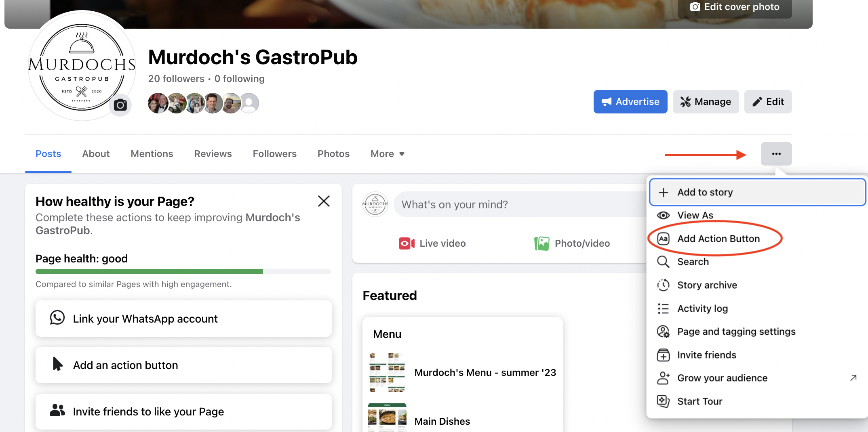Go to the Followers tab
The width and height of the screenshot is (868, 432).
[275, 154]
